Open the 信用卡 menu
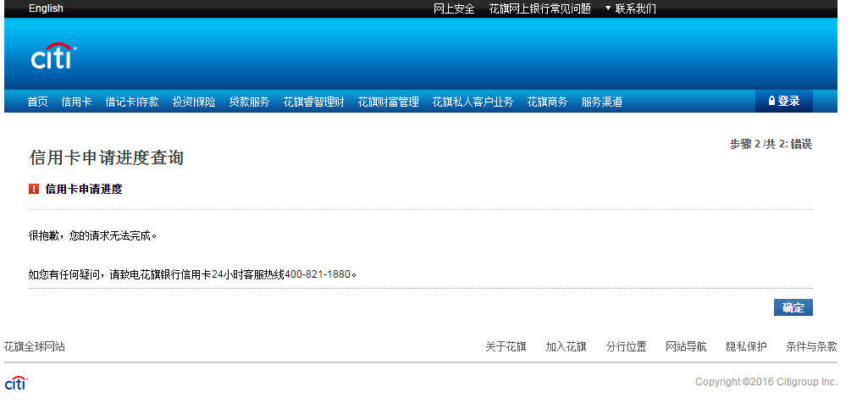This screenshot has width=868, height=420. tap(76, 102)
